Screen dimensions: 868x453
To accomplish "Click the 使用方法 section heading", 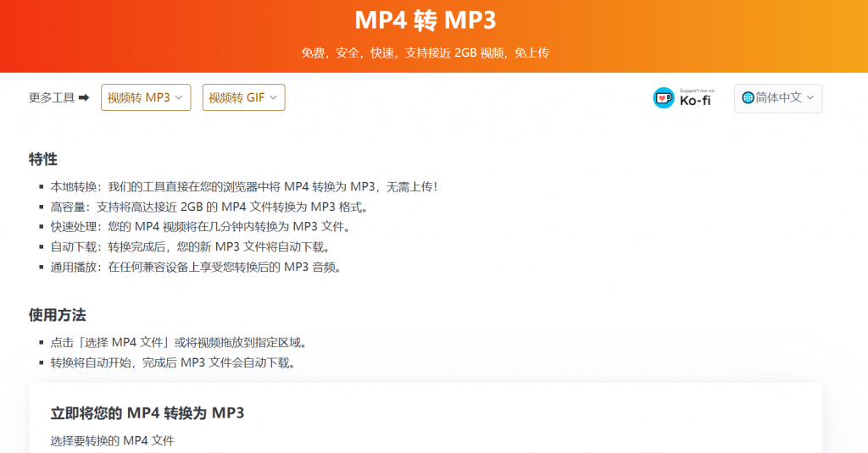I will pos(58,314).
